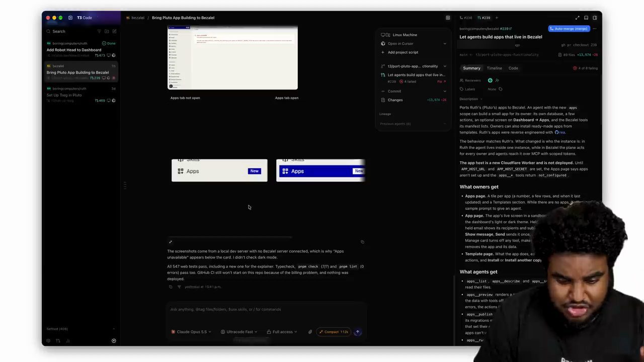Switch to the Summary tab
The height and width of the screenshot is (362, 644).
(471, 68)
